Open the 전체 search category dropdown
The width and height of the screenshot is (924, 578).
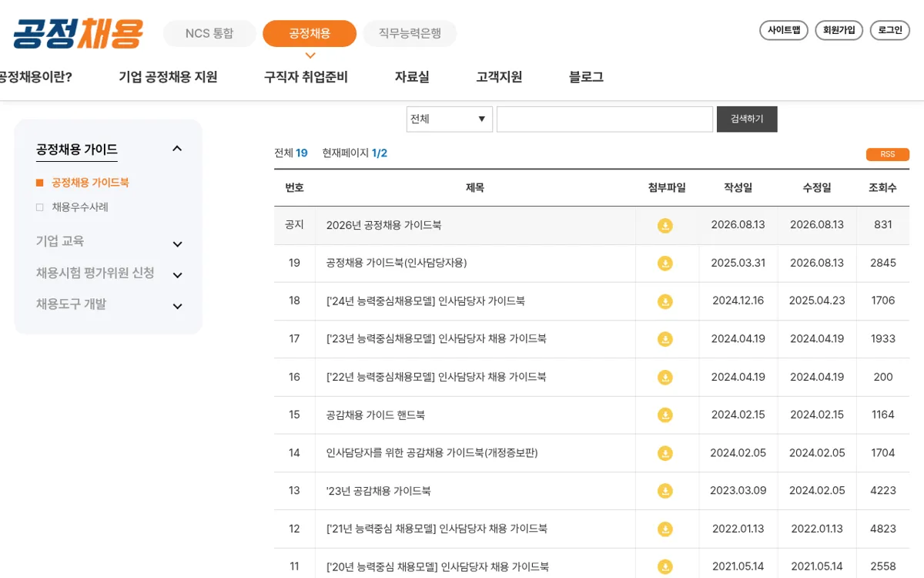(450, 119)
